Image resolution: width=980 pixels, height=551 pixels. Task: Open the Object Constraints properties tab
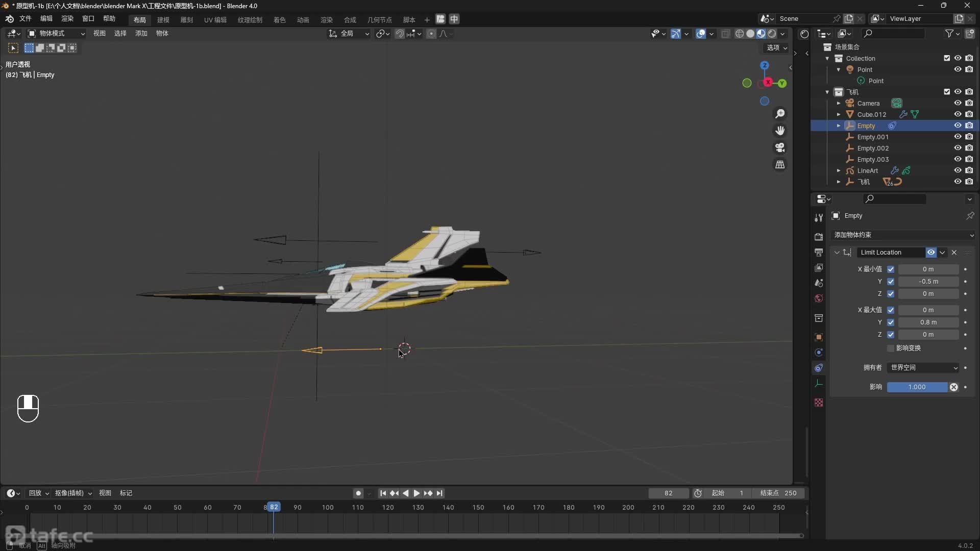click(819, 368)
